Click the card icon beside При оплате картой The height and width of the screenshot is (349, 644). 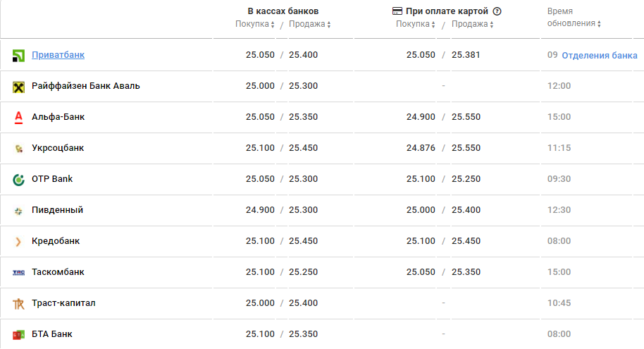[397, 11]
